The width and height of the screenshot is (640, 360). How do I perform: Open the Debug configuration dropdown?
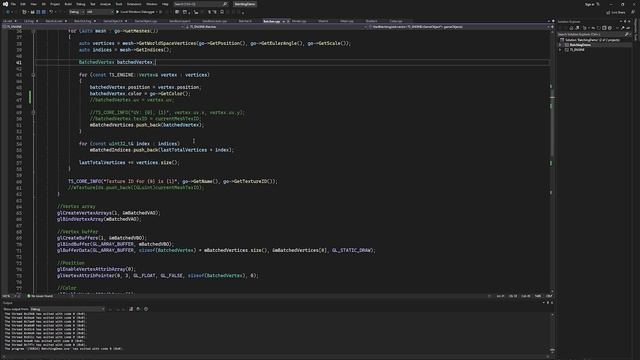77,12
